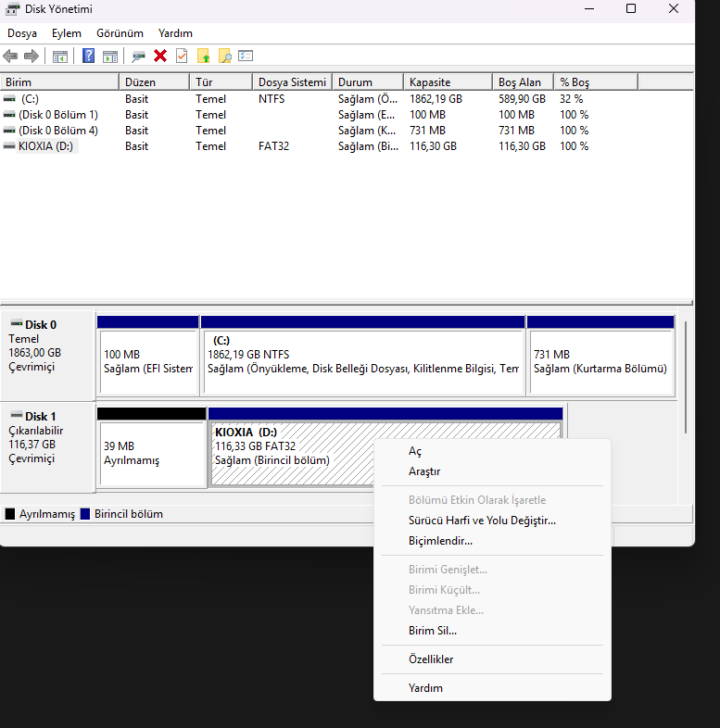720x728 pixels.
Task: Sort by the Durum column header
Action: pyautogui.click(x=369, y=82)
